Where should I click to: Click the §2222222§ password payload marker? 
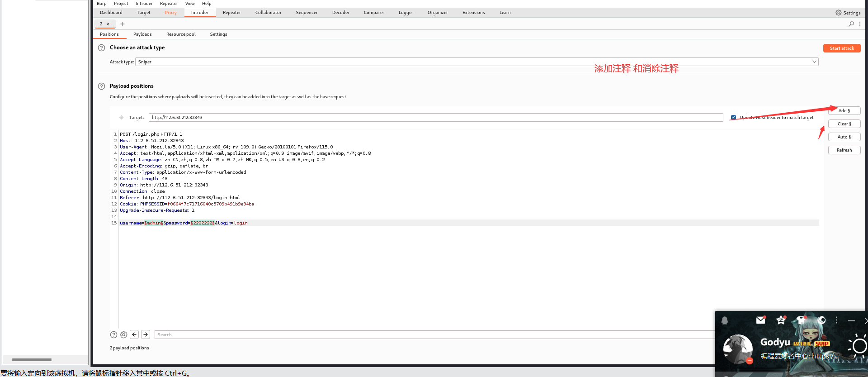pos(203,223)
